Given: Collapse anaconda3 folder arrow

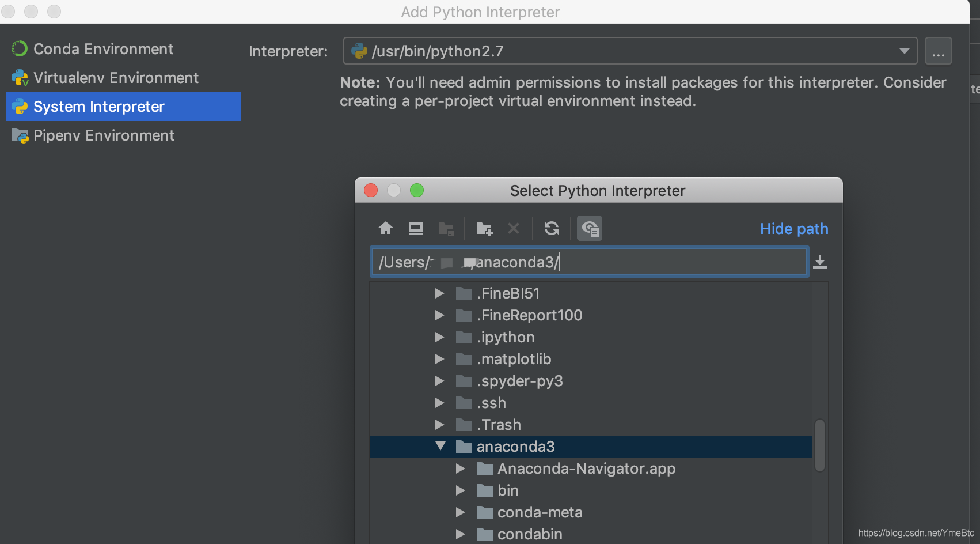Looking at the screenshot, I should [440, 446].
